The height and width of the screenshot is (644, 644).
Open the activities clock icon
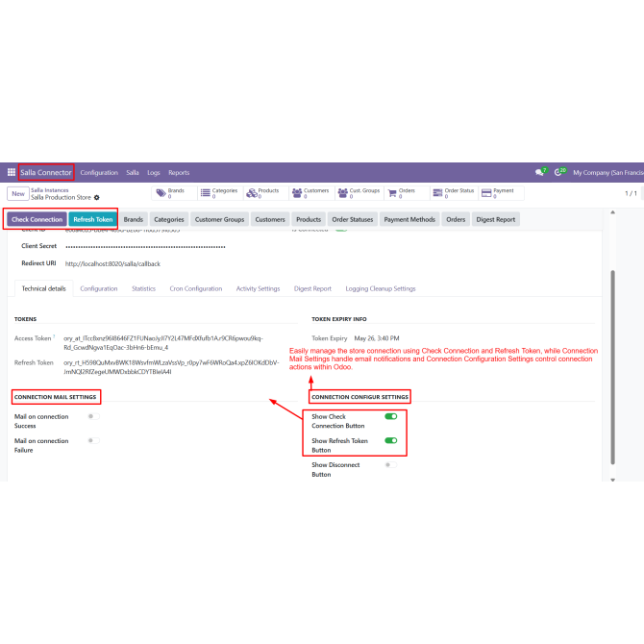point(557,172)
